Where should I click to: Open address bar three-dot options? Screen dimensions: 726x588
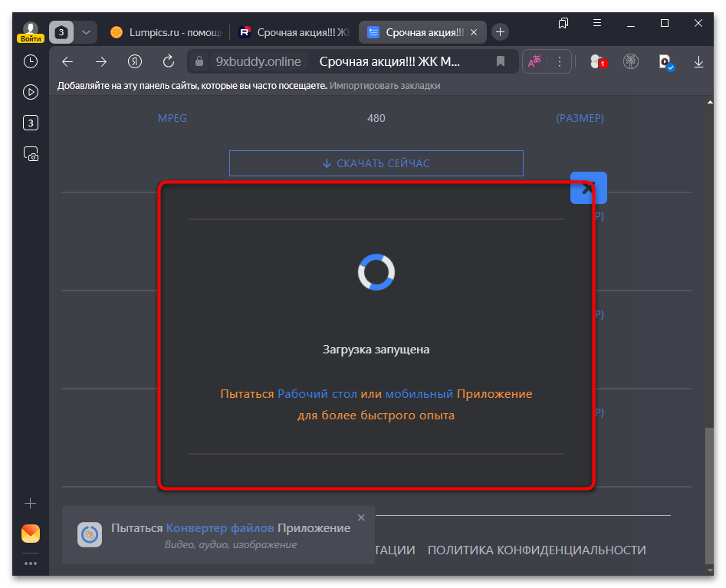tap(560, 61)
